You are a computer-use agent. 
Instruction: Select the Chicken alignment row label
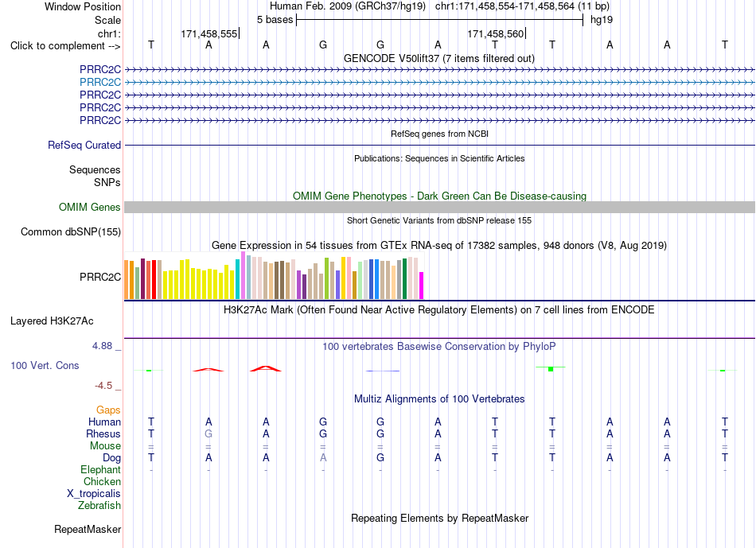[x=102, y=481]
